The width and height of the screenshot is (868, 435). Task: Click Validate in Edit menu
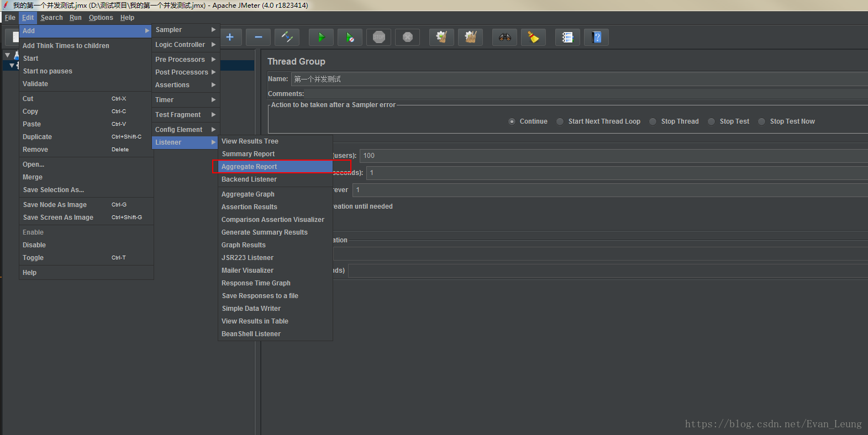point(86,84)
